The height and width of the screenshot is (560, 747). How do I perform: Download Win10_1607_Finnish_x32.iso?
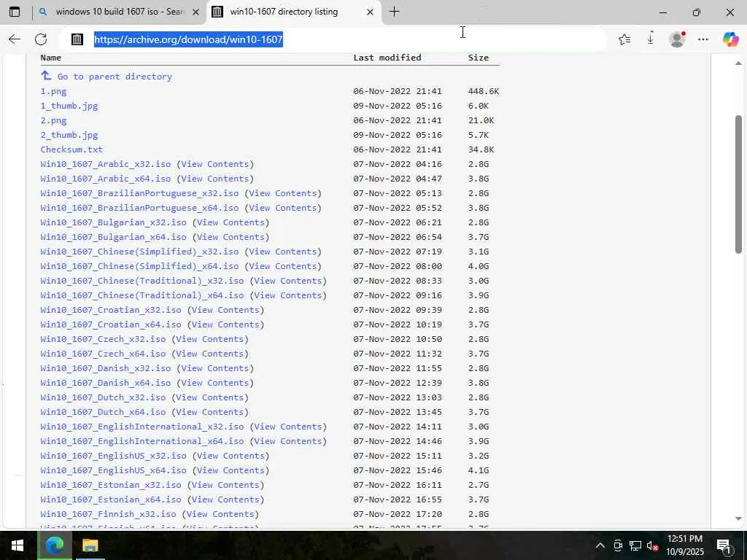(108, 514)
